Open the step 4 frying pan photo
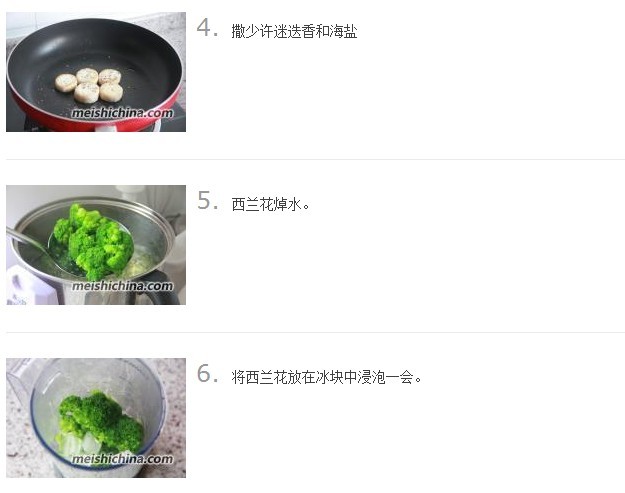 tap(96, 72)
